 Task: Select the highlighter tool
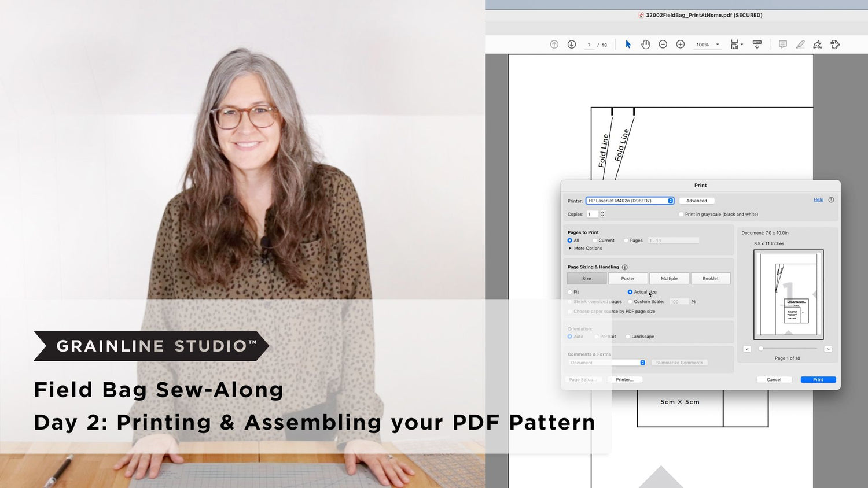click(800, 45)
